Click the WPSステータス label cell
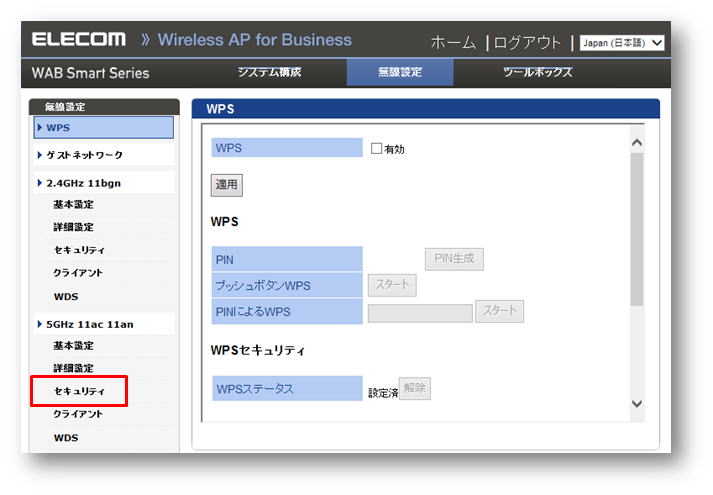The width and height of the screenshot is (713, 495). pyautogui.click(x=287, y=389)
